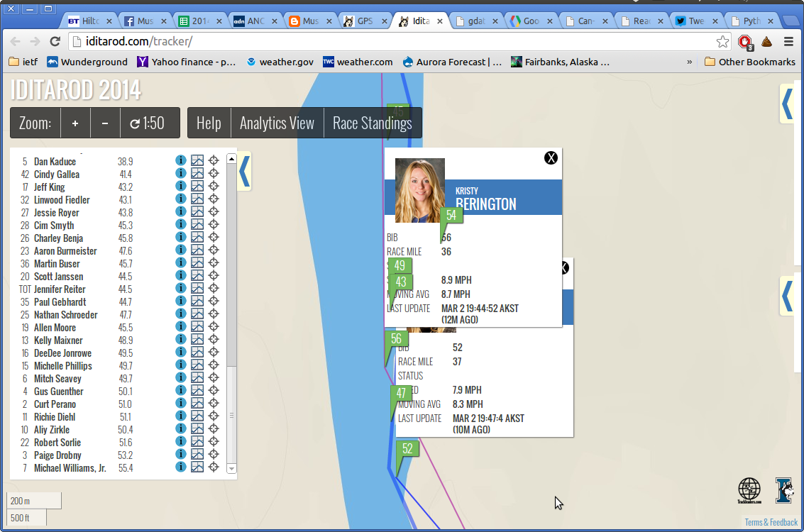Switch to the Twe Twitter tab
804x532 pixels.
[696, 21]
